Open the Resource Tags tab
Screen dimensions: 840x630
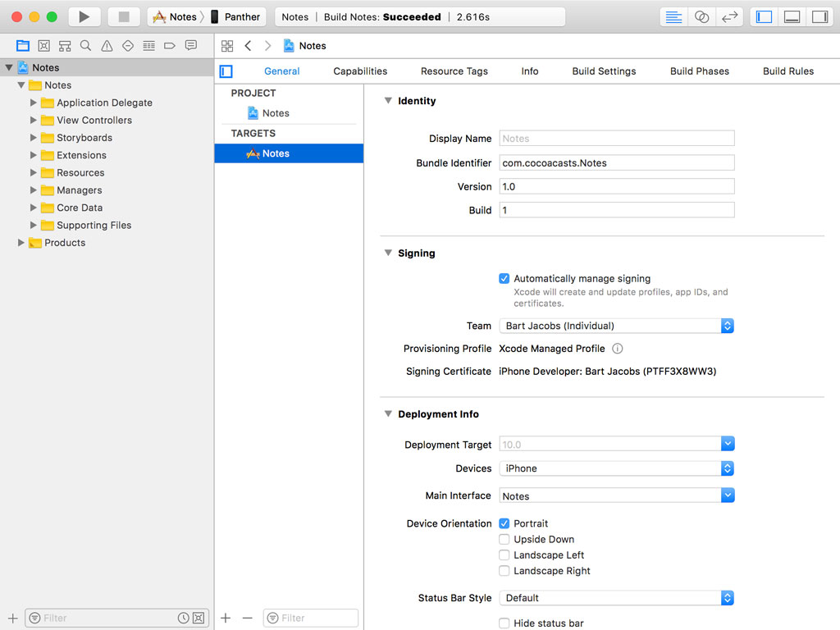[454, 71]
